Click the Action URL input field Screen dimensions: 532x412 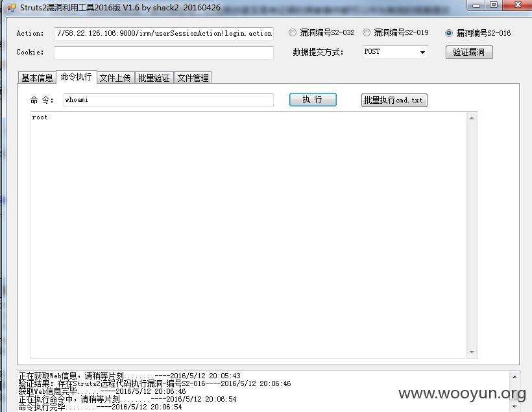pyautogui.click(x=163, y=34)
